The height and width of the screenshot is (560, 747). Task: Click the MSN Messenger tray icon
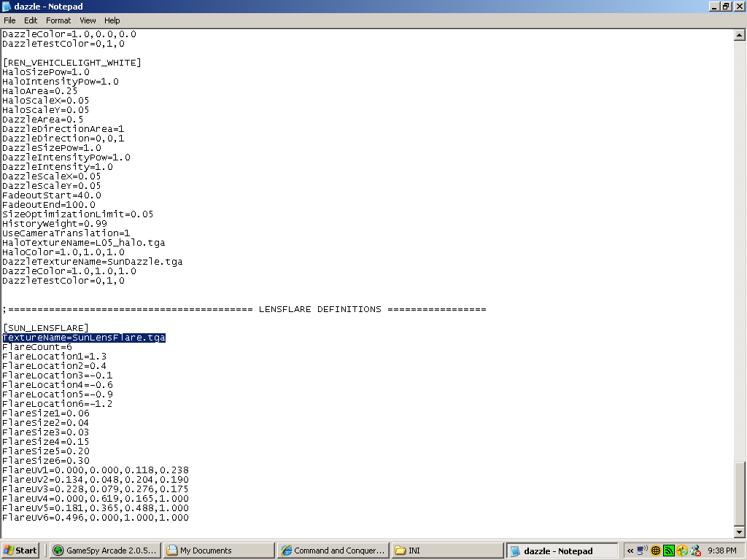click(x=695, y=551)
